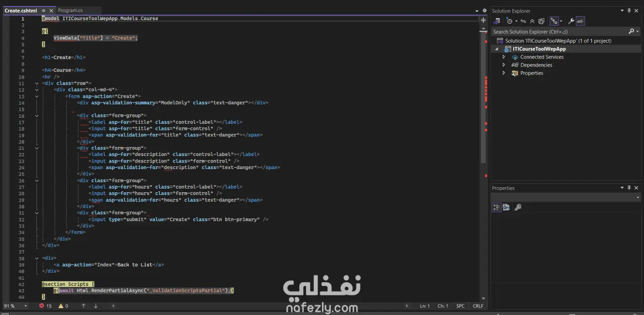This screenshot has height=315, width=644.
Task: Focus the Search Solution Explorer box
Action: point(559,31)
